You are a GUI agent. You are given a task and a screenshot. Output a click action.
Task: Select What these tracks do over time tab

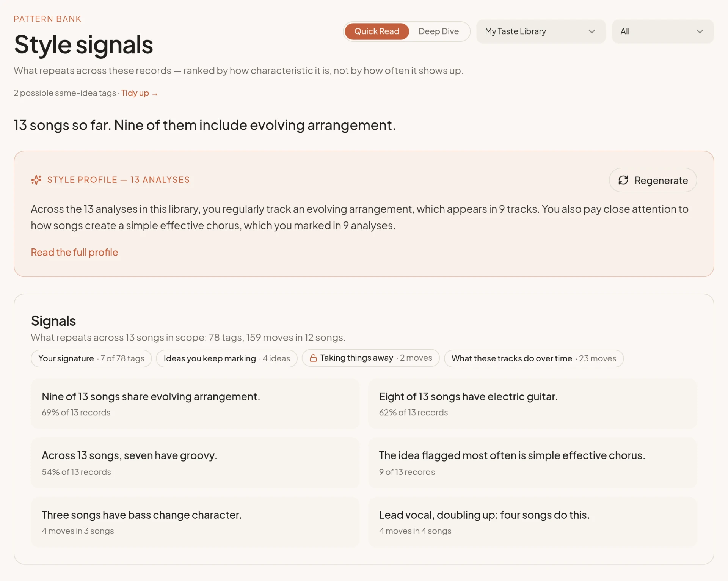(x=534, y=358)
